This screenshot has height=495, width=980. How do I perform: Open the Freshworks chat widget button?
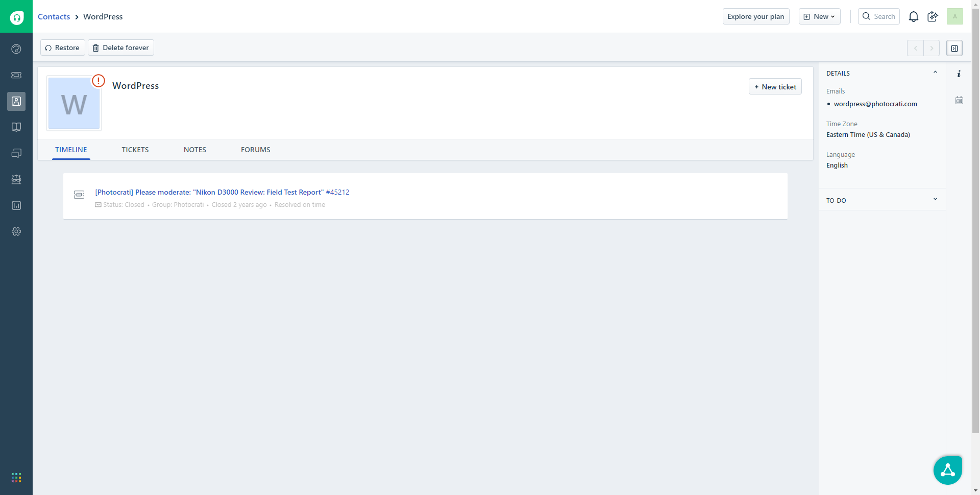[948, 470]
